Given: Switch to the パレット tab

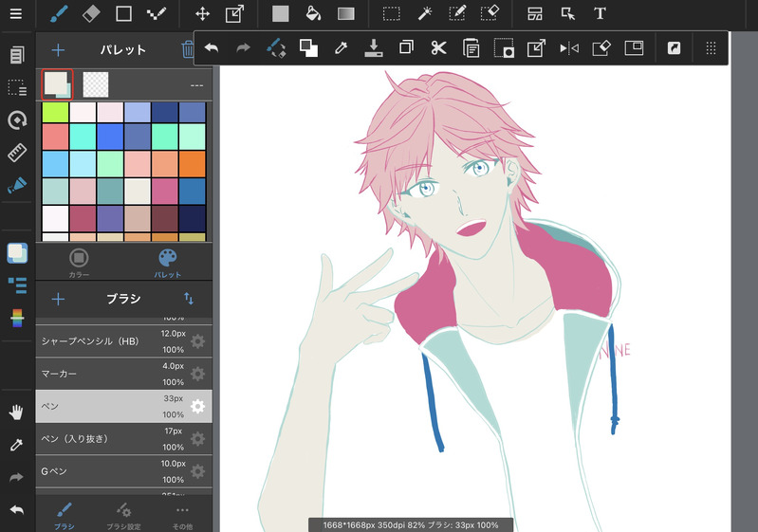Looking at the screenshot, I should [167, 264].
